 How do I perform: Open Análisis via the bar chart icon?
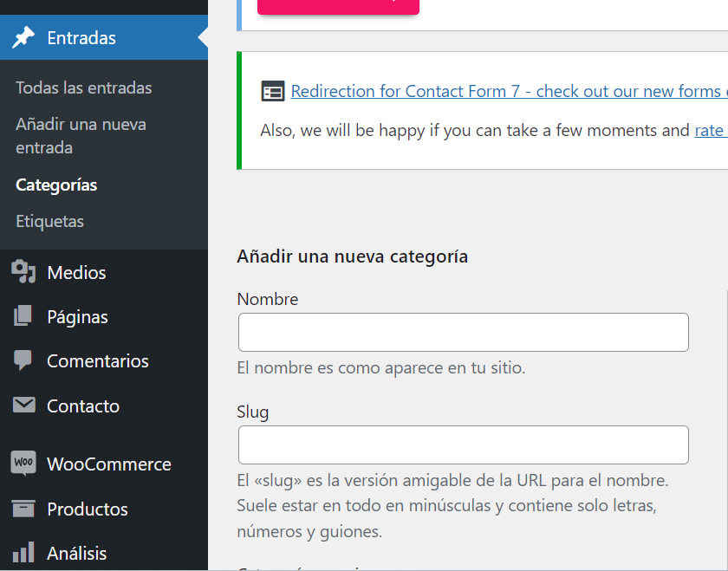[23, 553]
